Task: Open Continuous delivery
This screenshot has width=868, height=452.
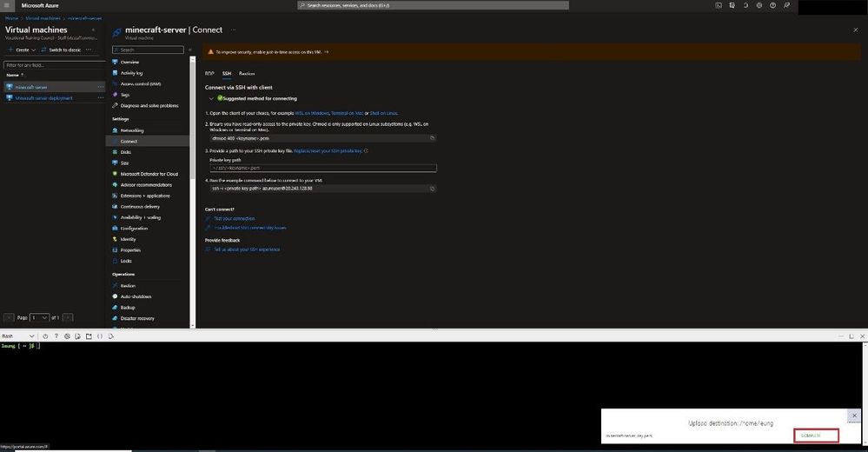Action: click(x=140, y=207)
